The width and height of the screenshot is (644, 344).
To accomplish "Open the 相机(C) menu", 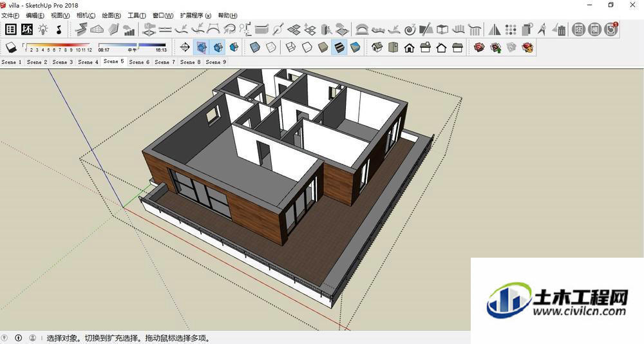I will (86, 15).
